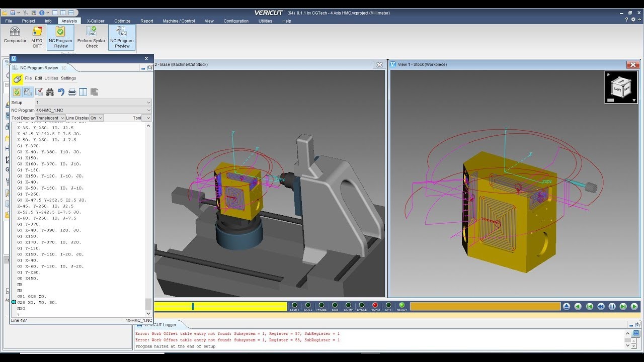644x362 pixels.
Task: Click the NC magnifier preview icon in review toolbar
Action: click(x=28, y=92)
